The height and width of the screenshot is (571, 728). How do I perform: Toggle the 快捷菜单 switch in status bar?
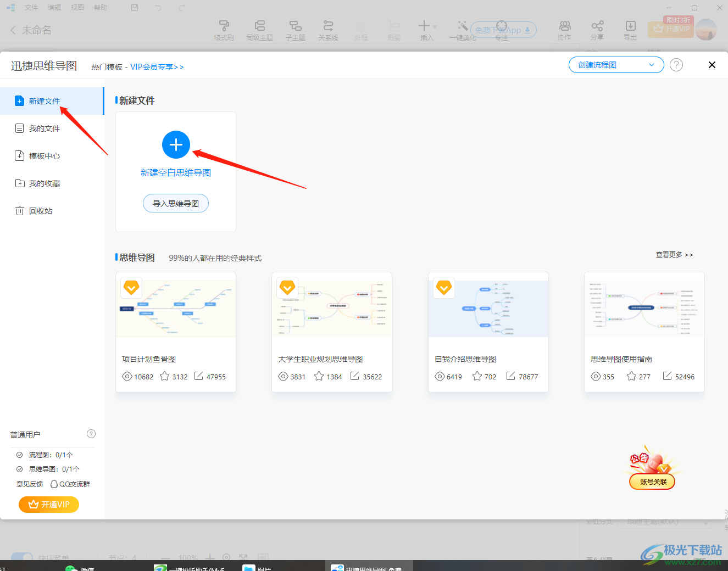tap(22, 557)
